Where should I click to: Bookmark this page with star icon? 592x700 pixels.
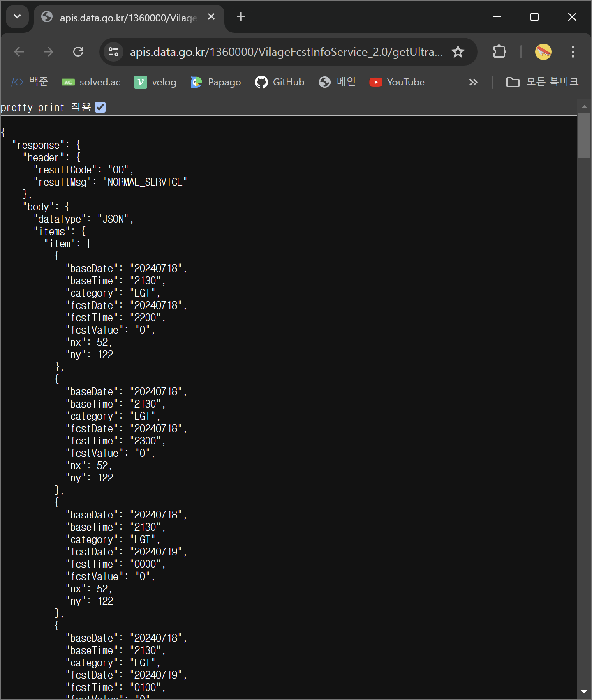point(458,52)
